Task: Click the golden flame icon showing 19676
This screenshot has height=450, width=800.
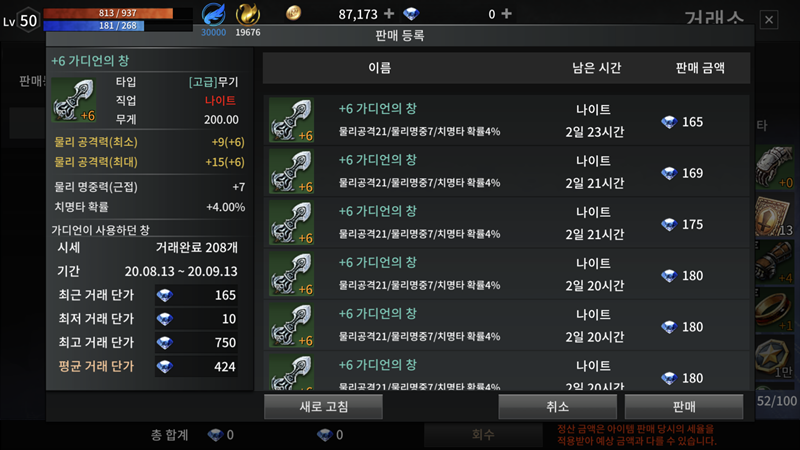Action: (x=248, y=14)
